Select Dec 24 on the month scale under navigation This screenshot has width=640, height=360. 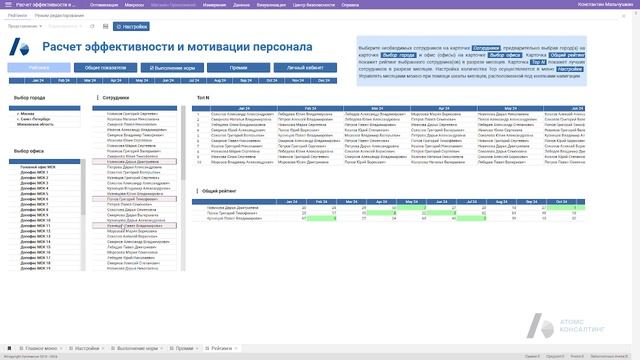click(324, 80)
